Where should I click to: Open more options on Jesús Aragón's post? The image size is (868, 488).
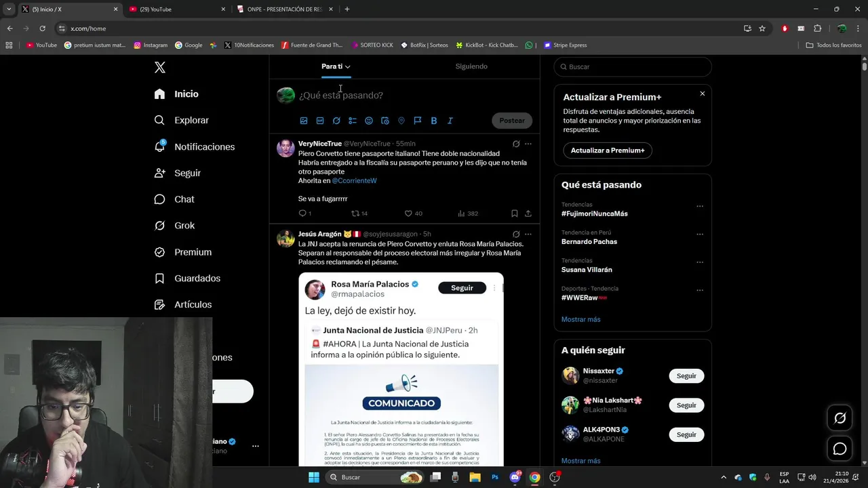[528, 234]
